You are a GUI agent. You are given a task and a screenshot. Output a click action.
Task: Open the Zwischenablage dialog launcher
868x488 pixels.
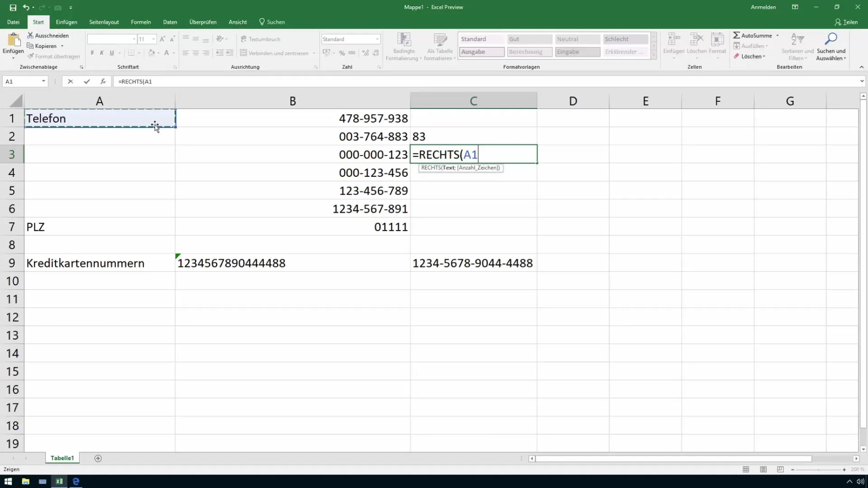82,67
